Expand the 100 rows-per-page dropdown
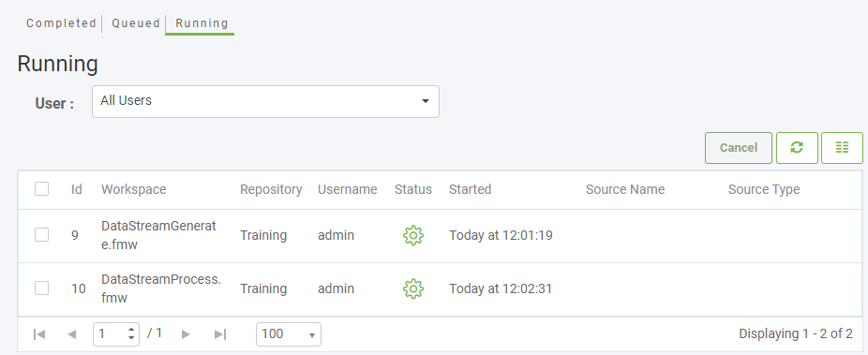868x355 pixels. pyautogui.click(x=289, y=334)
